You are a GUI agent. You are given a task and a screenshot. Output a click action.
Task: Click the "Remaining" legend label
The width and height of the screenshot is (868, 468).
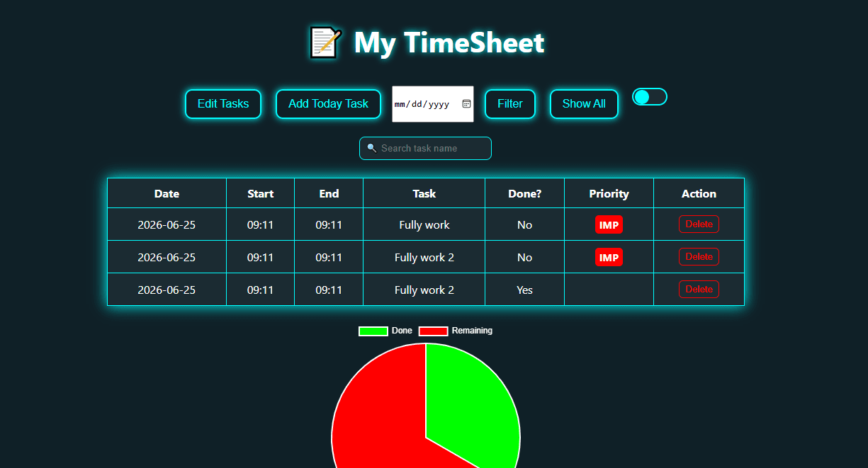tap(472, 331)
